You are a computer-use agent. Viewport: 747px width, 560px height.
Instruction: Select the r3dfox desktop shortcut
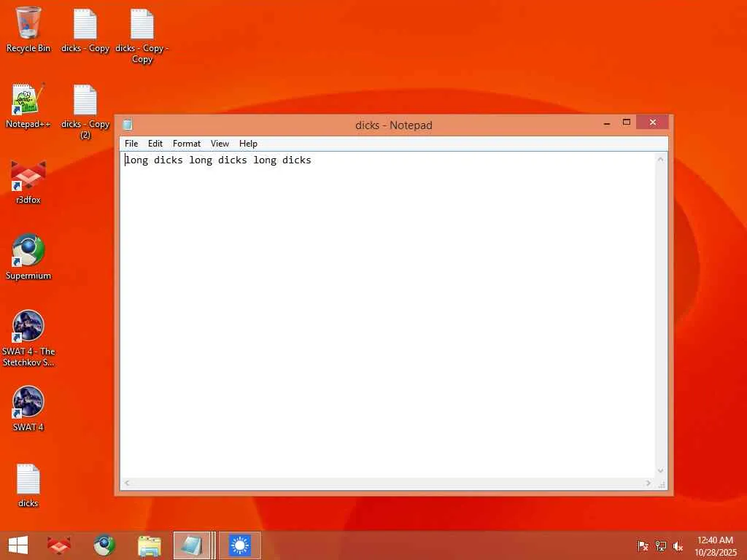click(x=28, y=182)
